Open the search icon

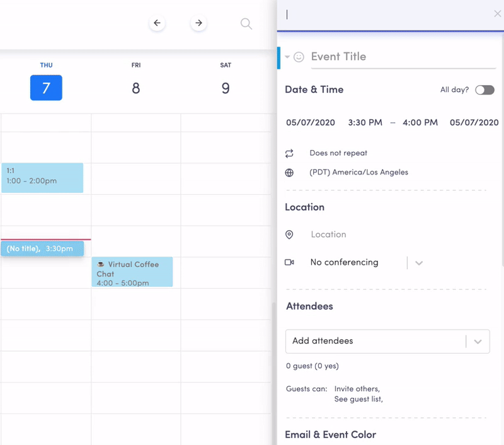[246, 23]
